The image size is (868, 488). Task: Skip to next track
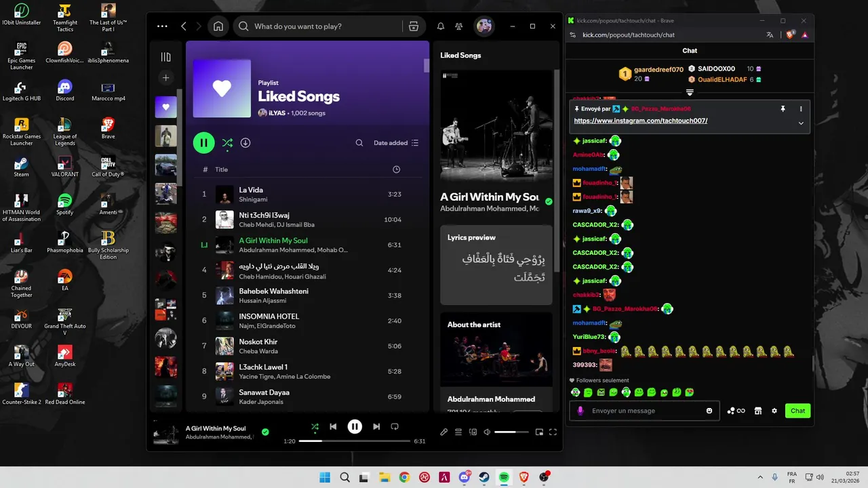(x=376, y=427)
